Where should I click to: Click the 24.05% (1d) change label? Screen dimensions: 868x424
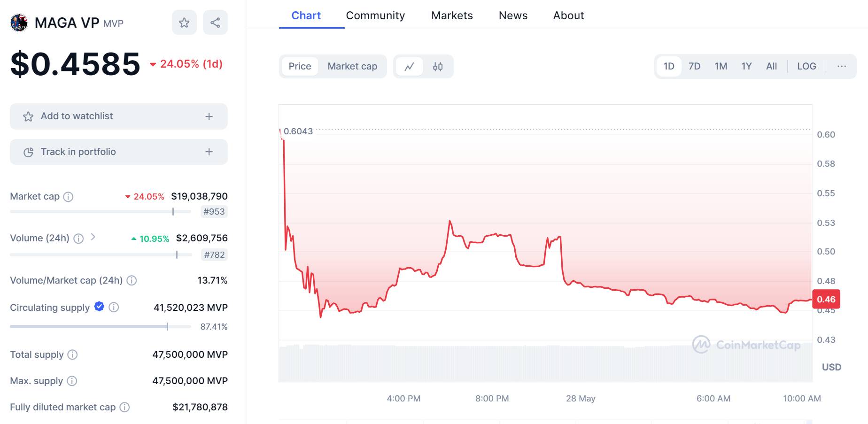click(x=186, y=64)
